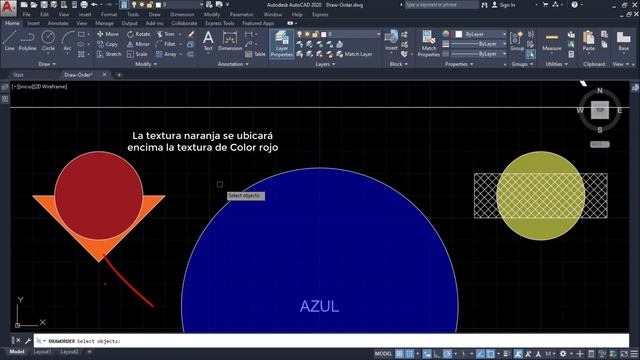
Task: Open the Help question mark button
Action: point(574,5)
